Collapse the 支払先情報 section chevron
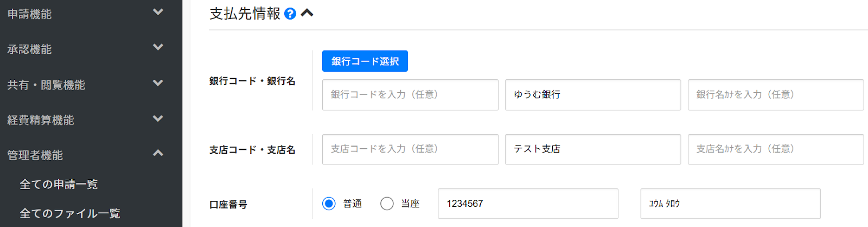The height and width of the screenshot is (227, 868). (x=307, y=13)
